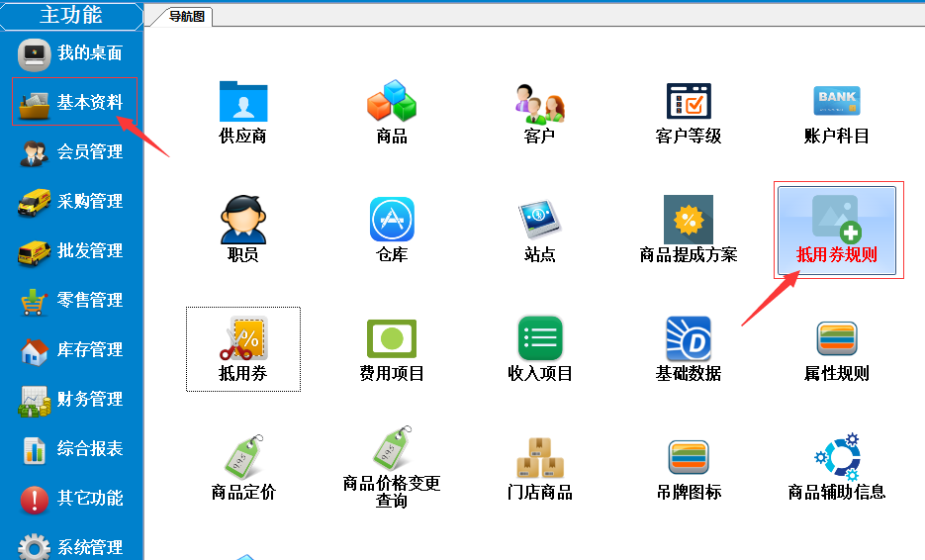Open 库存管理 sidebar section
Viewport: 925px width, 560px height.
(71, 350)
